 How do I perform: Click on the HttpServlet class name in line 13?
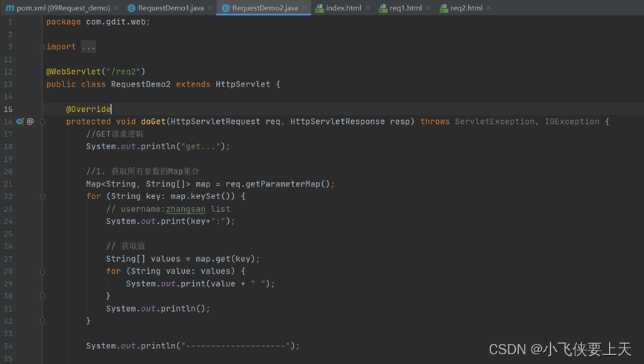[x=243, y=84]
